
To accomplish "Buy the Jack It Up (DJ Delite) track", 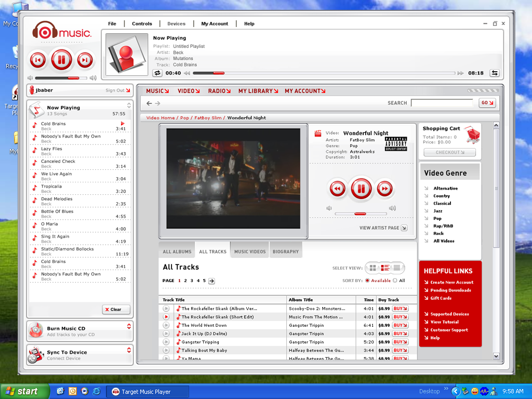I will (400, 334).
